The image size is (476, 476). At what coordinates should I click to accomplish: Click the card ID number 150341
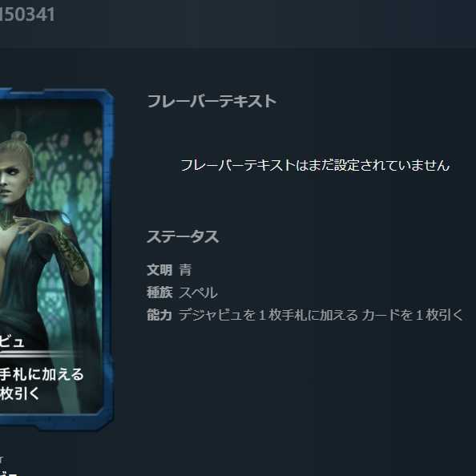click(x=27, y=14)
